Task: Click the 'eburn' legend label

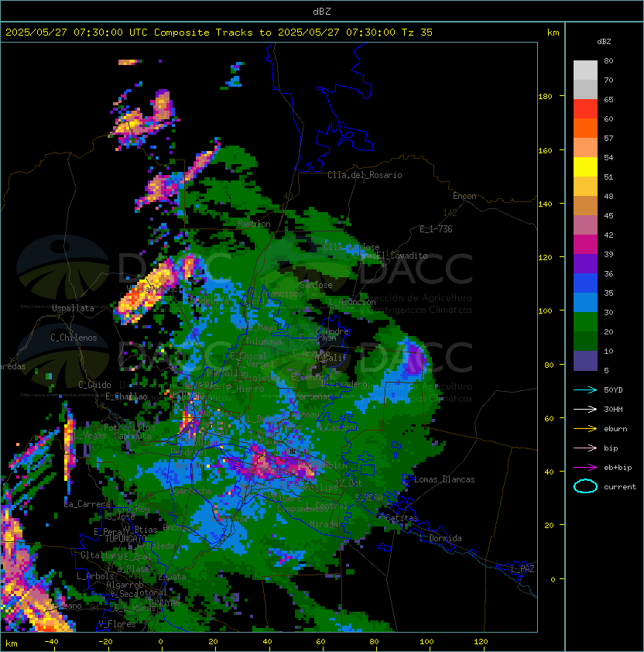Action: 615,429
